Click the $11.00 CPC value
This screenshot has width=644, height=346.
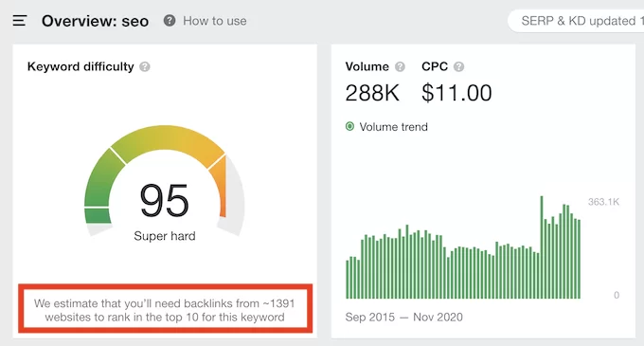[456, 93]
